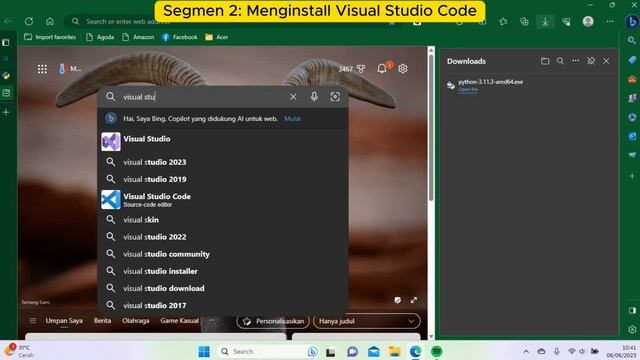The width and height of the screenshot is (640, 360).
Task: Select suggestion visual studio 2023
Action: 223,162
